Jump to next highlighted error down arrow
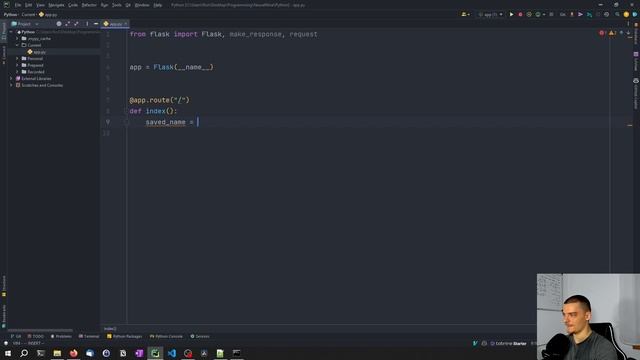Screen dimensions: 640x360 [x=628, y=33]
